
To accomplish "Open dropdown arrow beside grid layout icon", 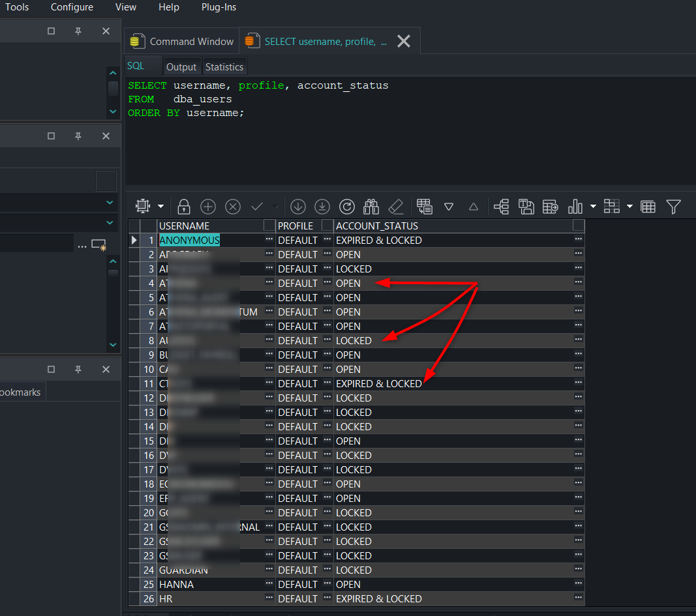I will (x=629, y=207).
